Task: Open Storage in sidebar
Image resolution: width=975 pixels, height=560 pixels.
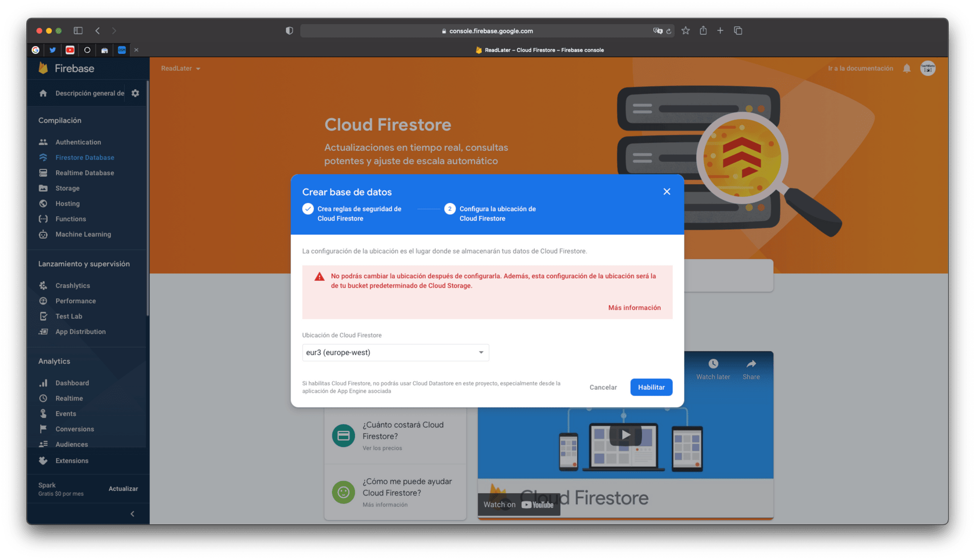Action: tap(67, 188)
